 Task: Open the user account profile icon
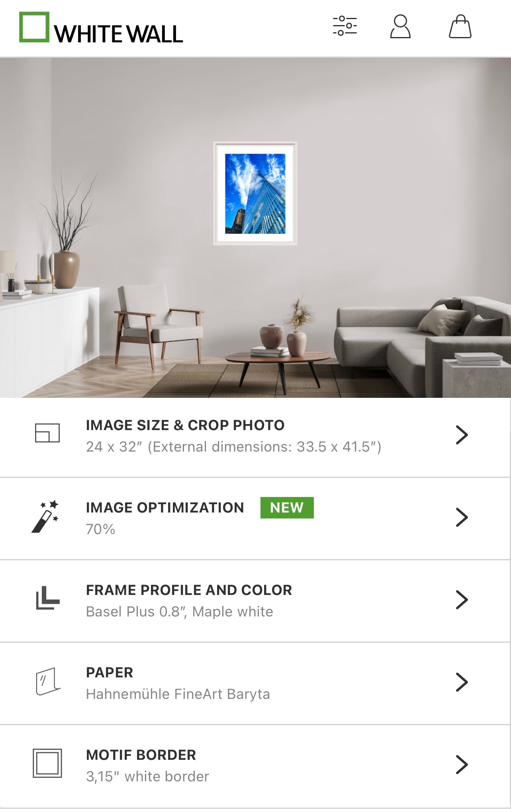[x=400, y=27]
